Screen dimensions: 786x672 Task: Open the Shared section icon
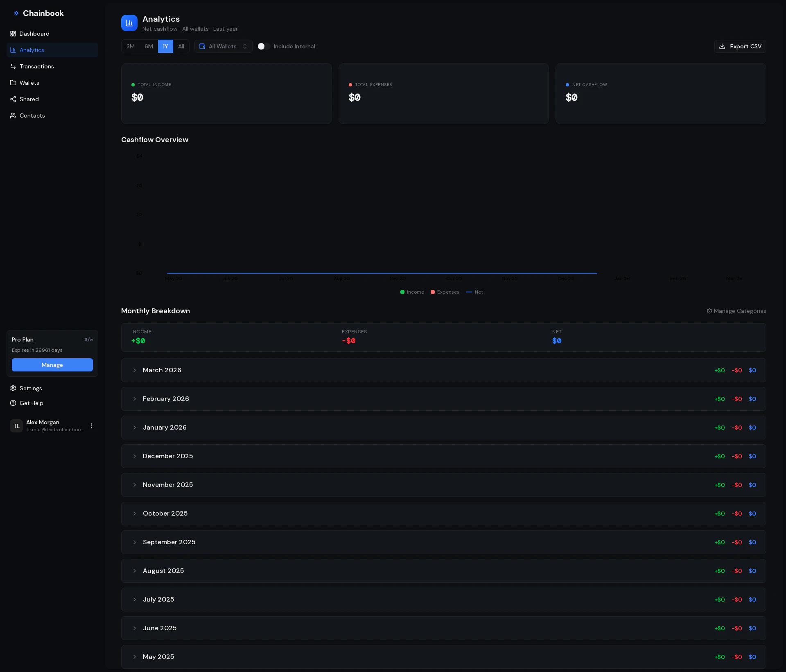pyautogui.click(x=13, y=99)
